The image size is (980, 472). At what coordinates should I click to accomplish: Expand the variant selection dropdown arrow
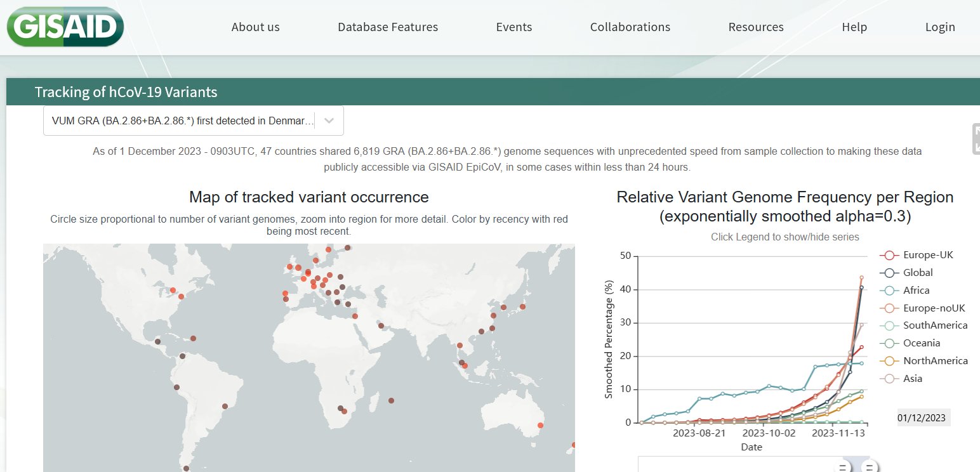click(x=329, y=121)
